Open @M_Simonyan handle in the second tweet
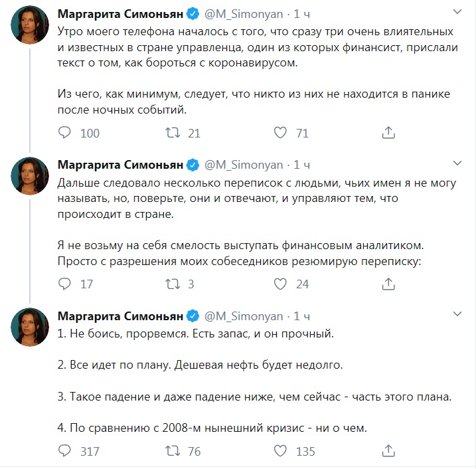The height and width of the screenshot is (469, 476). coord(244,165)
